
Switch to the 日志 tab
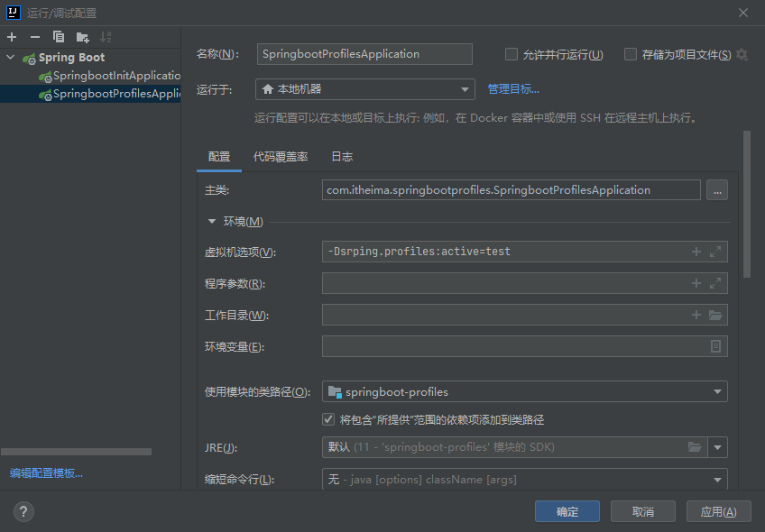coord(342,157)
